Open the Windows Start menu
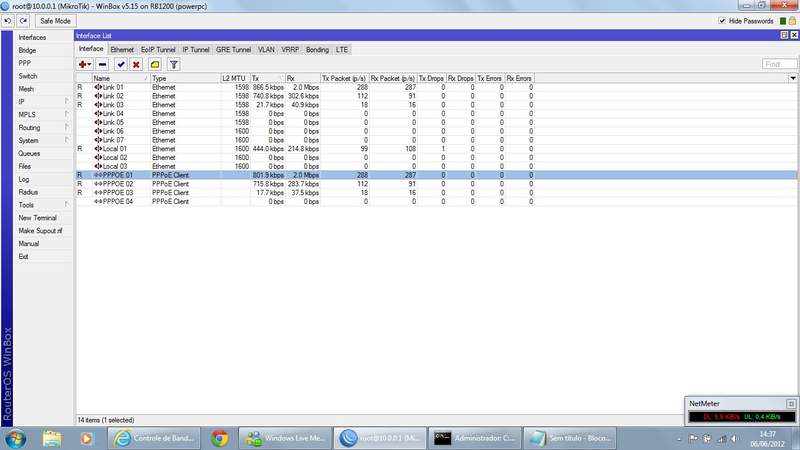This screenshot has height=450, width=800. click(x=15, y=438)
